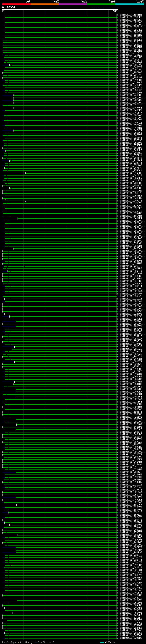Click hit label UniRef100_C3XAI4
The height and width of the screenshot is (644, 146).
[131, 286]
